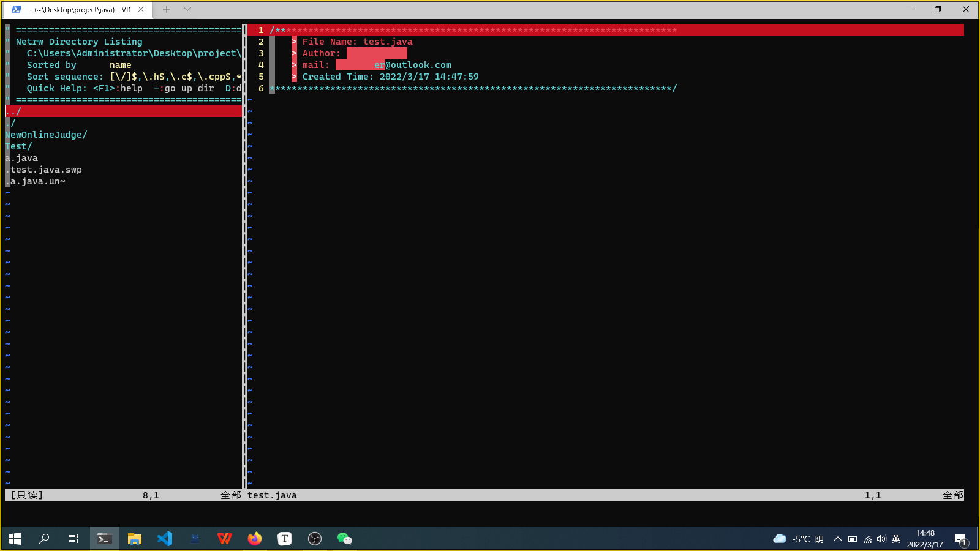Switch the 英 input method indicator
Viewport: 980px width, 551px height.
(x=896, y=539)
